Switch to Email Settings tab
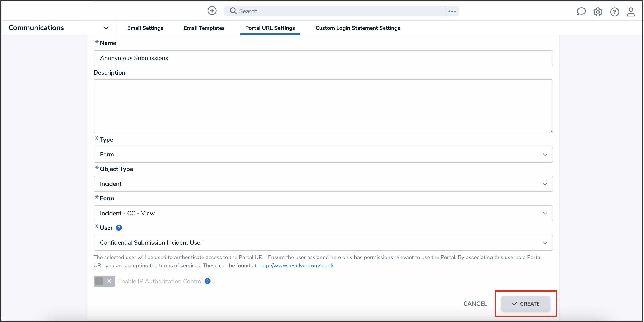The width and height of the screenshot is (644, 322). (x=145, y=28)
